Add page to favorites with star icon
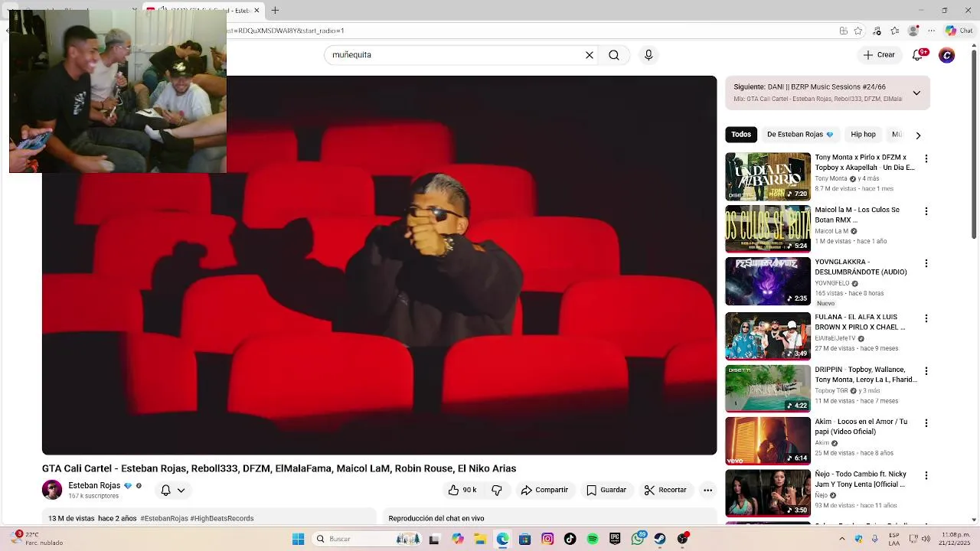The width and height of the screenshot is (980, 551). tap(858, 31)
